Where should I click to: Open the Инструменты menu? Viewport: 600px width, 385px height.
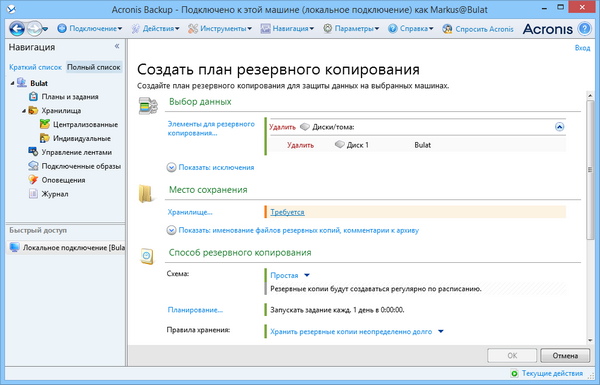226,29
